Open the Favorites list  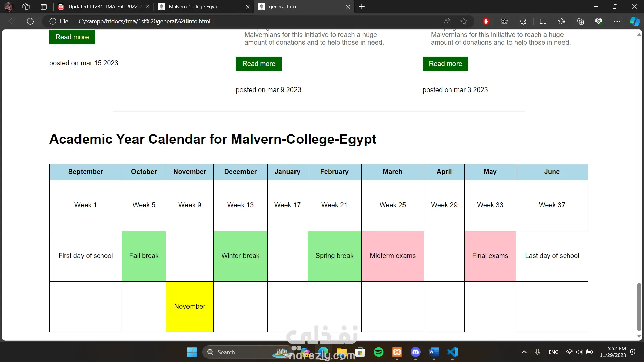(x=562, y=21)
